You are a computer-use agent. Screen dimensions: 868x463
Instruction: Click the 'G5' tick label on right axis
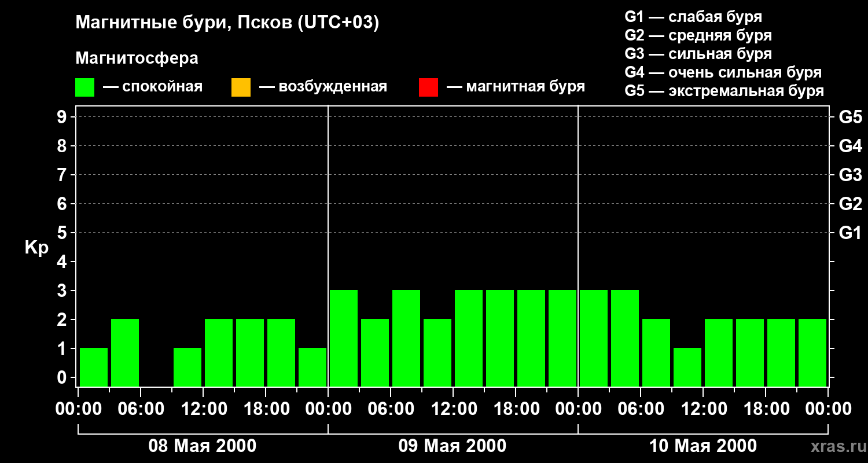[851, 117]
